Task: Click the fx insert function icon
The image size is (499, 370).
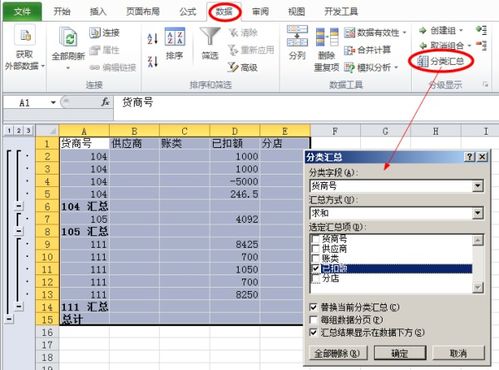Action: pyautogui.click(x=105, y=102)
